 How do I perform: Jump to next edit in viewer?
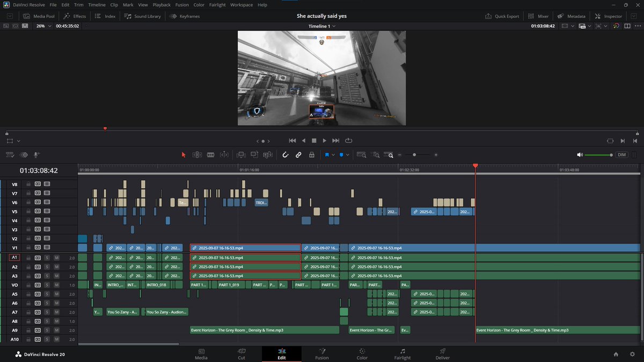coord(623,141)
